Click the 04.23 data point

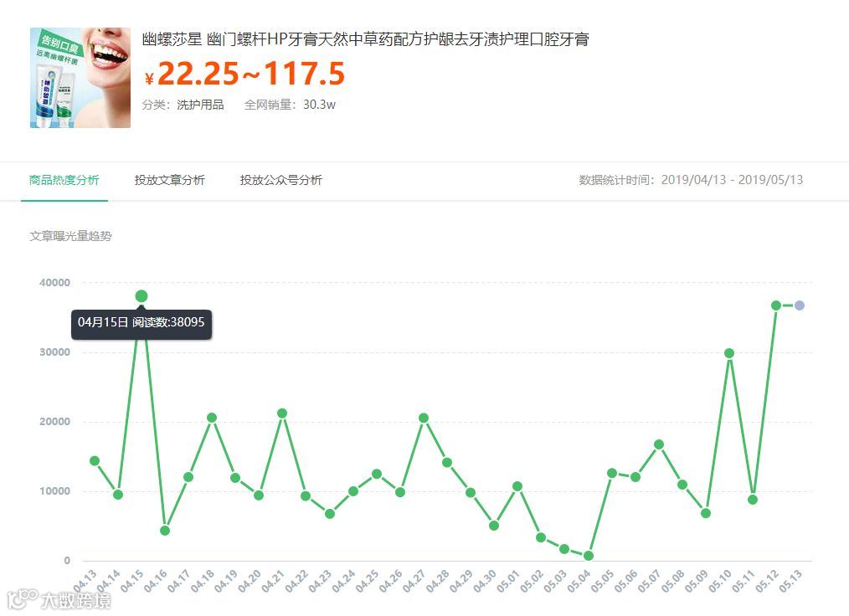330,514
